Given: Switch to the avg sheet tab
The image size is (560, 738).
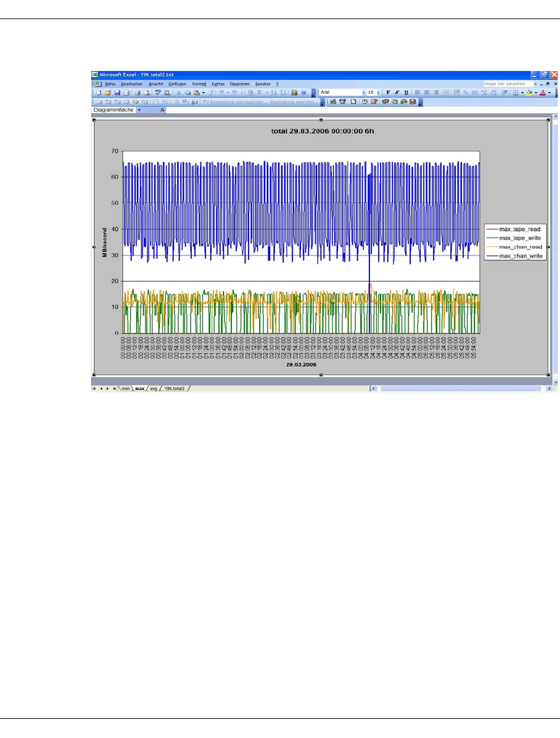Looking at the screenshot, I should tap(154, 388).
